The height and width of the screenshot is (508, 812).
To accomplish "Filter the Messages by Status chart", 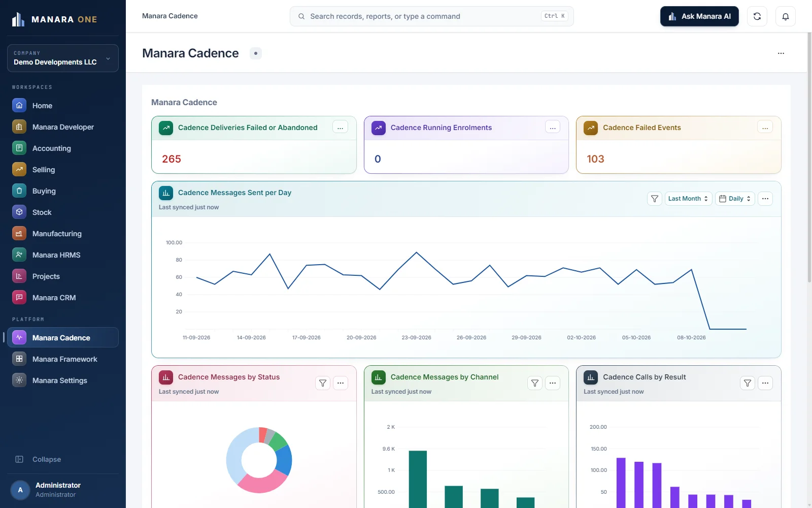I will pos(323,383).
